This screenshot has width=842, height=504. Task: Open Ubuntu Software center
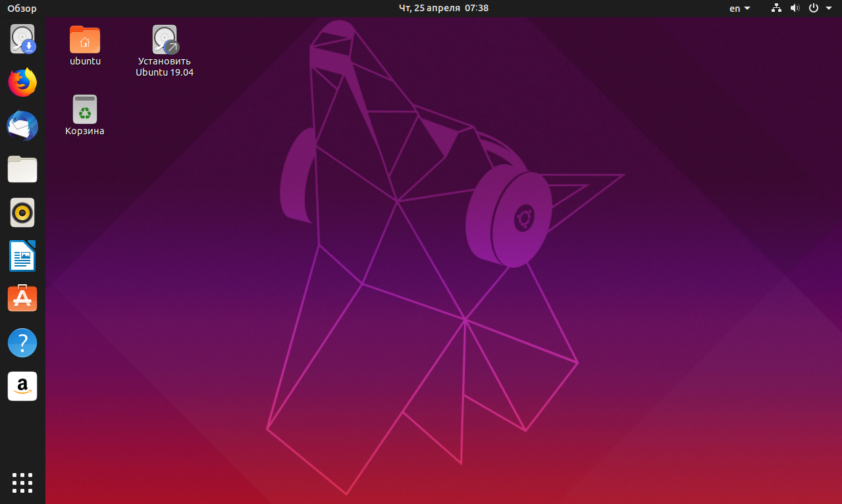coord(22,299)
